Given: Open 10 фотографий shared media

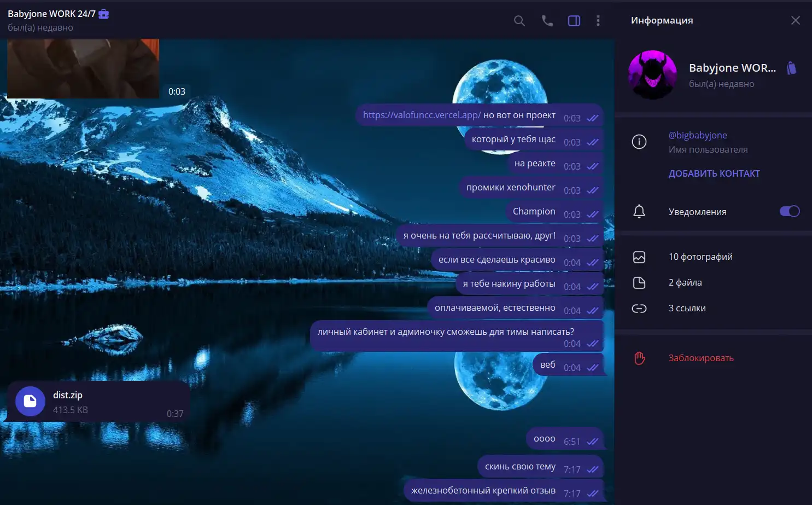Looking at the screenshot, I should click(700, 257).
